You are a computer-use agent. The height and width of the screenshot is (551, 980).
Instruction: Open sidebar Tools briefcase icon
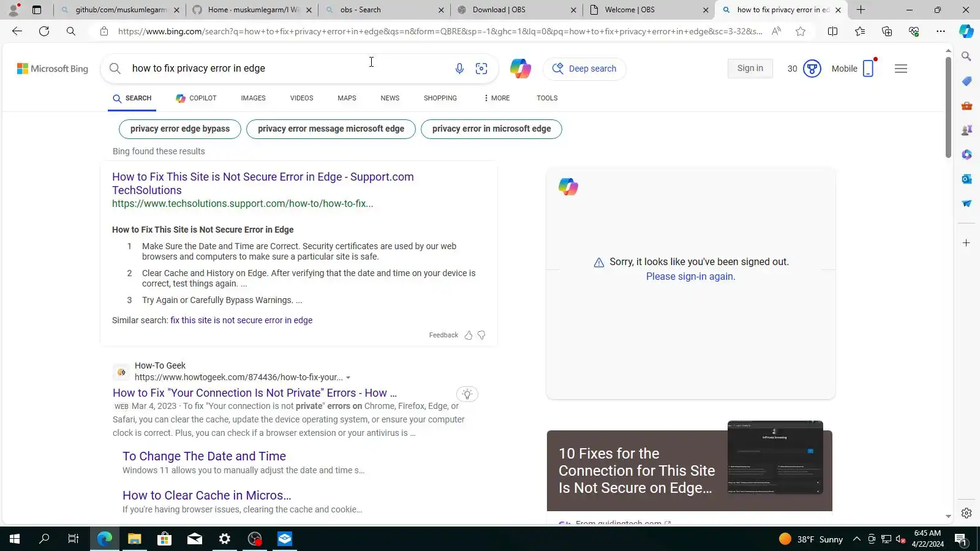(967, 105)
